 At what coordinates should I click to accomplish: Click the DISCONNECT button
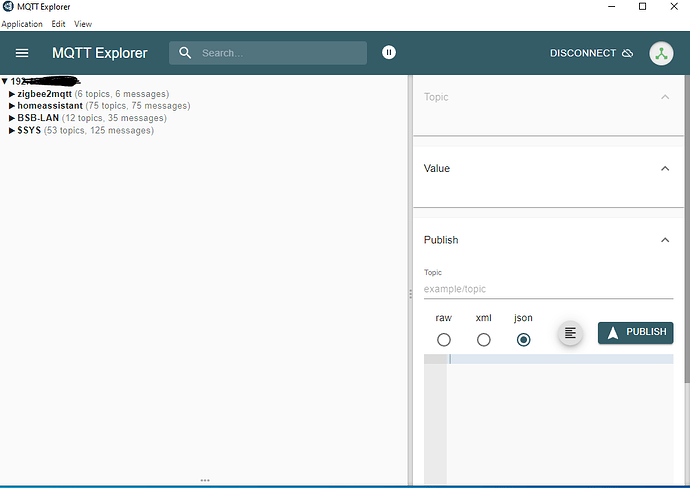click(x=591, y=53)
